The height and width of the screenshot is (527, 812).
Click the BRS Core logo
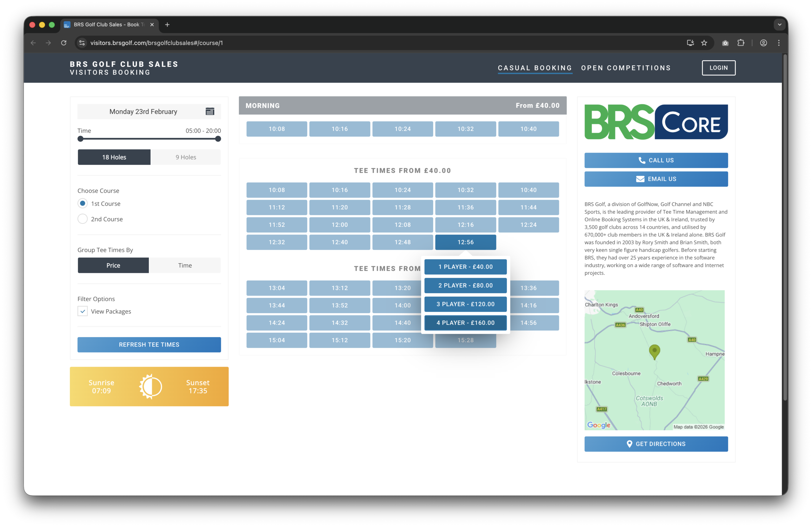point(656,122)
